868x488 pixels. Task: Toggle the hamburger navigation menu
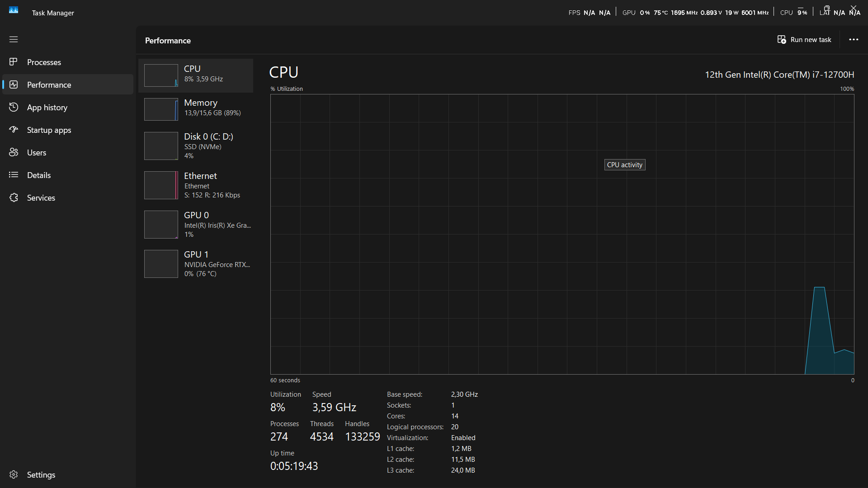tap(14, 39)
